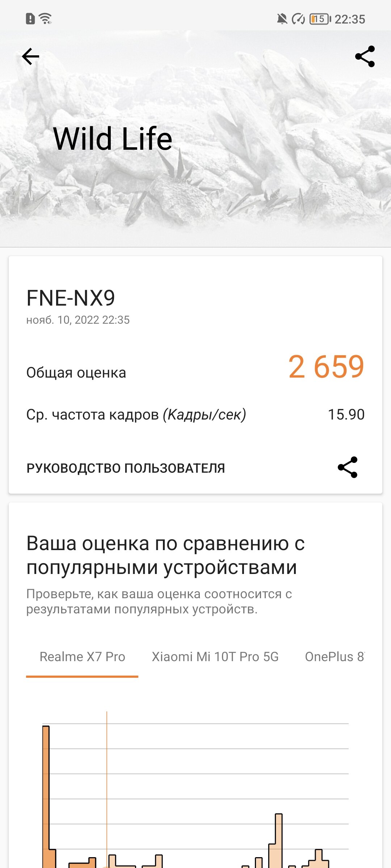Tap the back arrow icon
The image size is (391, 868).
pos(30,56)
